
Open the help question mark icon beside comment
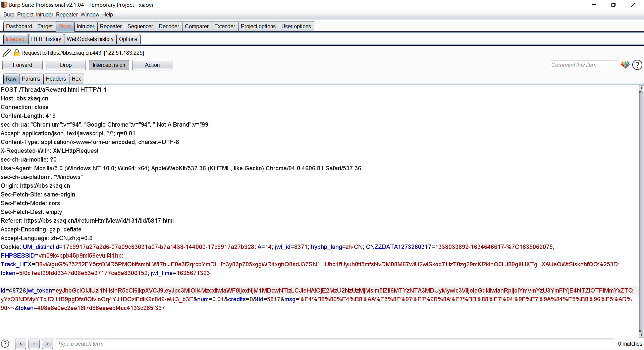[x=637, y=65]
